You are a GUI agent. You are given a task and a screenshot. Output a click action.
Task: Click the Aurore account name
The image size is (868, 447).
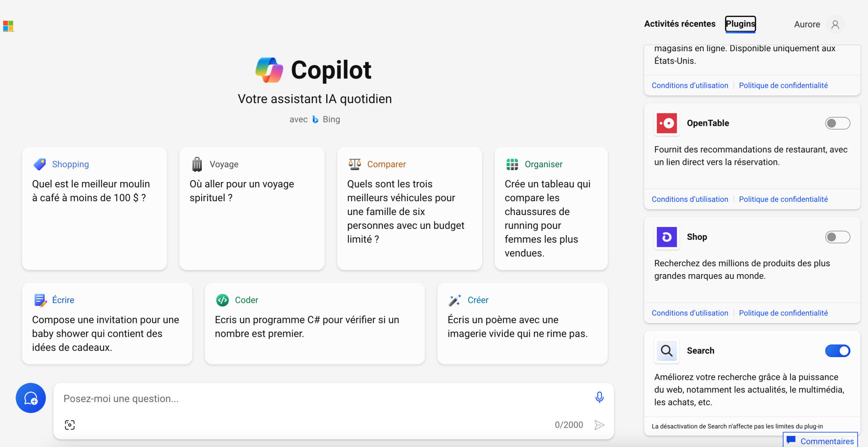click(807, 24)
